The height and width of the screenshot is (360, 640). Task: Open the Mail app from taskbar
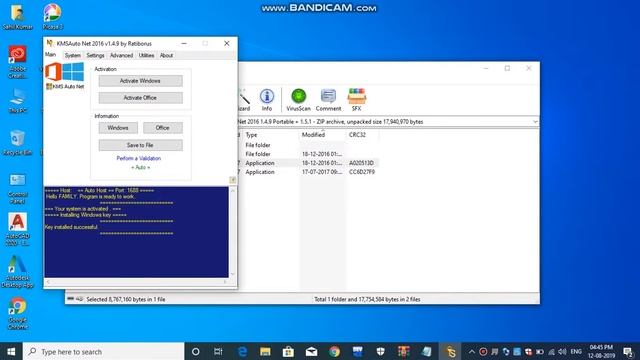point(311,351)
